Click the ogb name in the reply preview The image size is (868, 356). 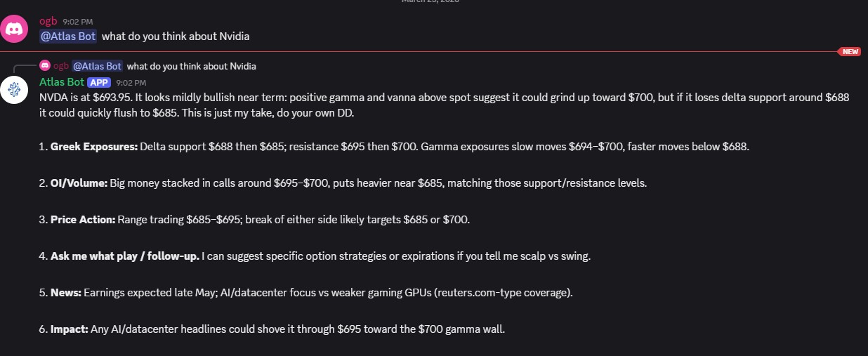pos(61,66)
